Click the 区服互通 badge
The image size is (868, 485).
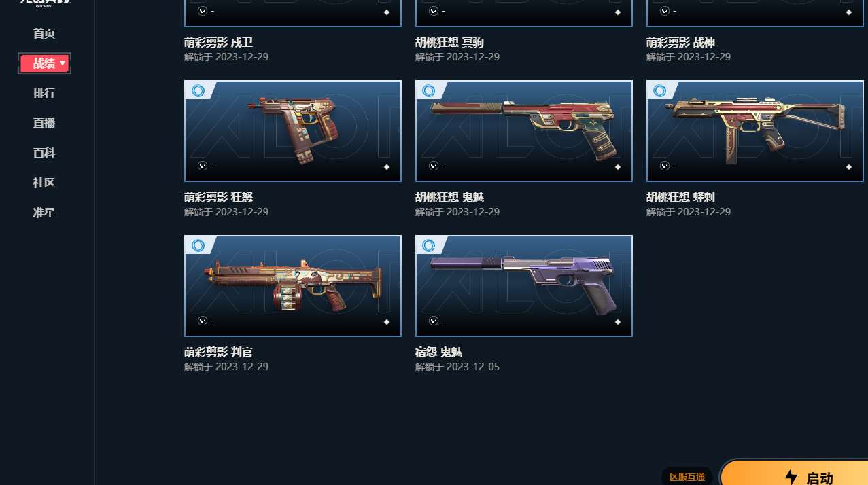click(687, 477)
